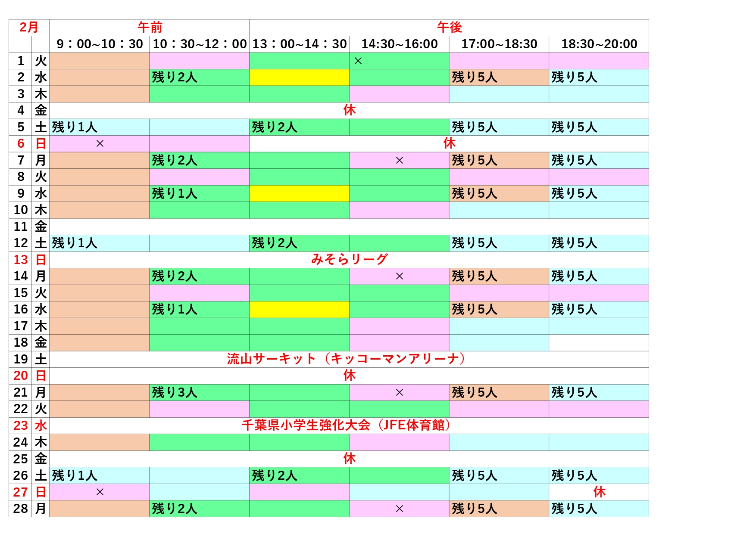Click 残り2人 in row 28 月
This screenshot has width=756, height=534.
[x=175, y=509]
